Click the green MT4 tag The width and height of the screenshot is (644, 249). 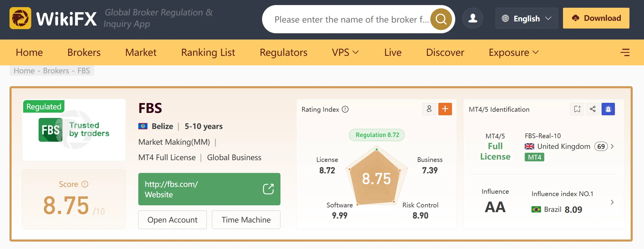(x=534, y=157)
